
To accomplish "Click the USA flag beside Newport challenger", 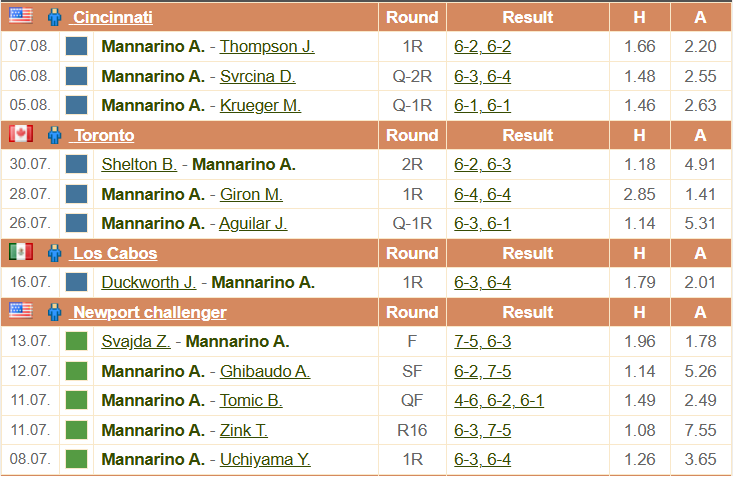I will pos(21,310).
